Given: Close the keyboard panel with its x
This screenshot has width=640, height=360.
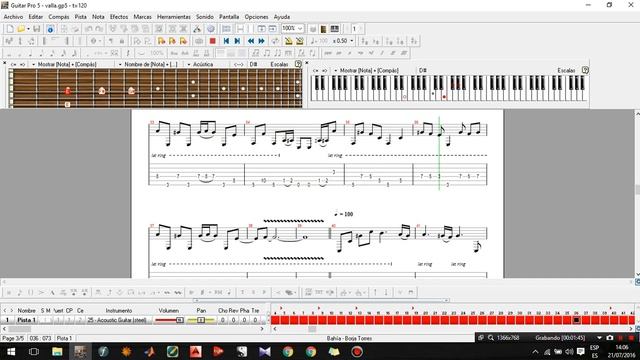Looking at the screenshot, I should (x=307, y=63).
